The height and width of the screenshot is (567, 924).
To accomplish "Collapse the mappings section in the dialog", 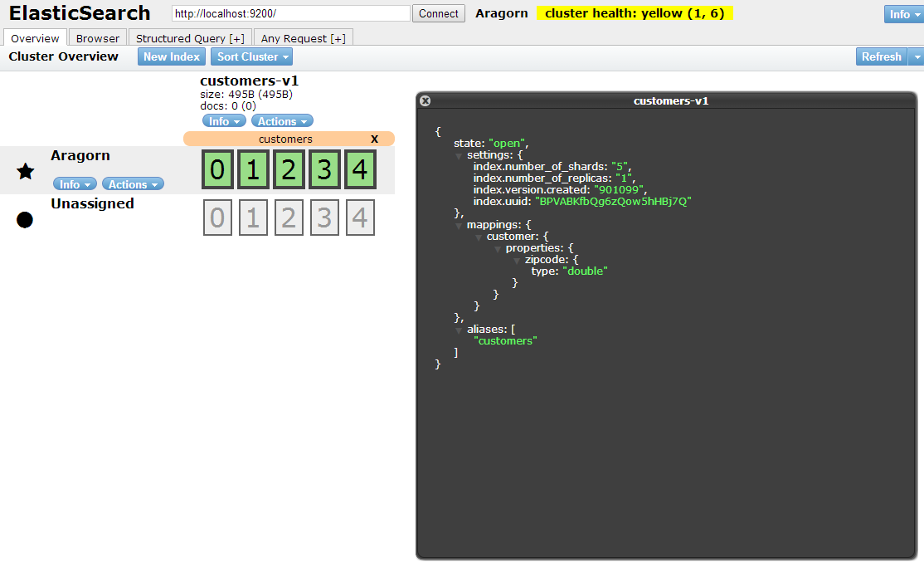I will [459, 224].
